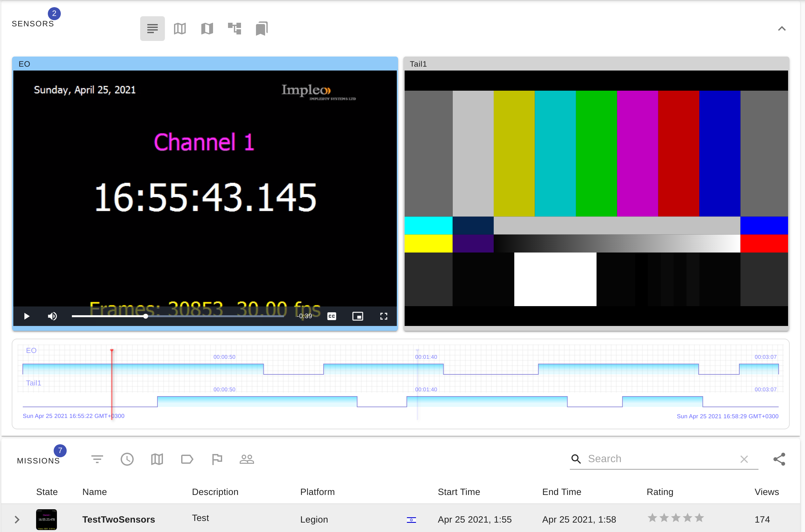Show mission users with the people icon

247,459
